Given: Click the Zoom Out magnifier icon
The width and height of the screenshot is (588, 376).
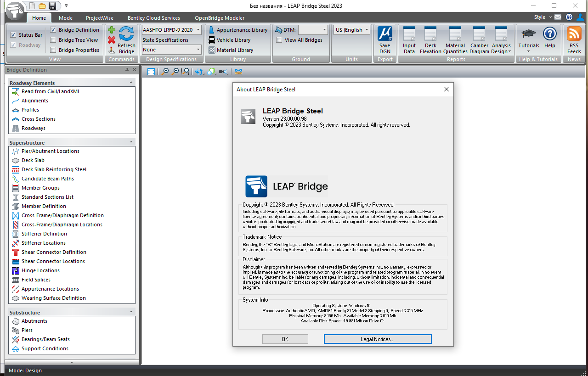Looking at the screenshot, I should pyautogui.click(x=175, y=72).
